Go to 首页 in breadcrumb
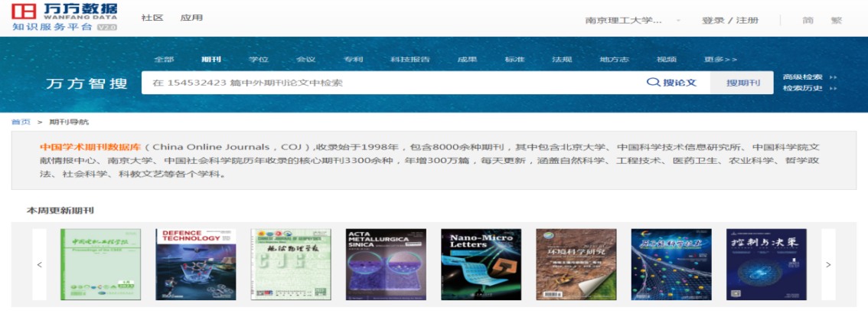The image size is (868, 311). coord(21,122)
